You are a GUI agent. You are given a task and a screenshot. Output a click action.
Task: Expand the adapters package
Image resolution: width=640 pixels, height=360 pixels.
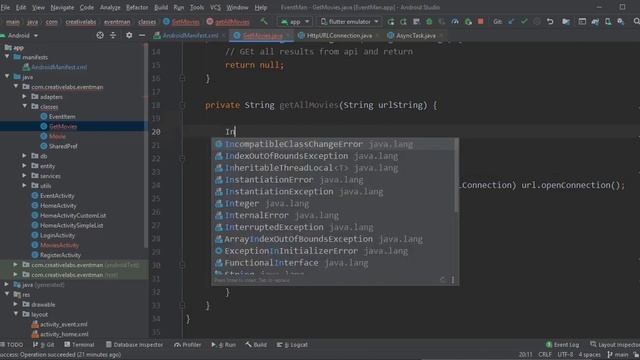click(x=24, y=97)
